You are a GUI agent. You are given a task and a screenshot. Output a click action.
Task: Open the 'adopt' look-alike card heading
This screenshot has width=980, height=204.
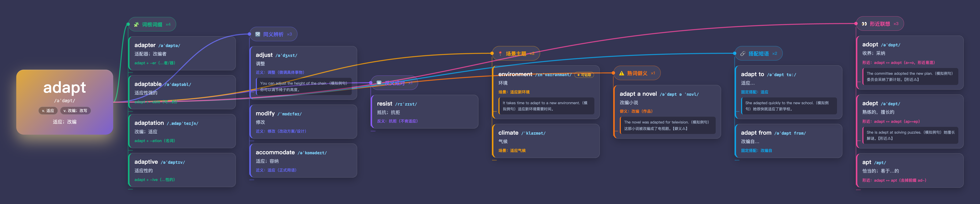tap(870, 44)
